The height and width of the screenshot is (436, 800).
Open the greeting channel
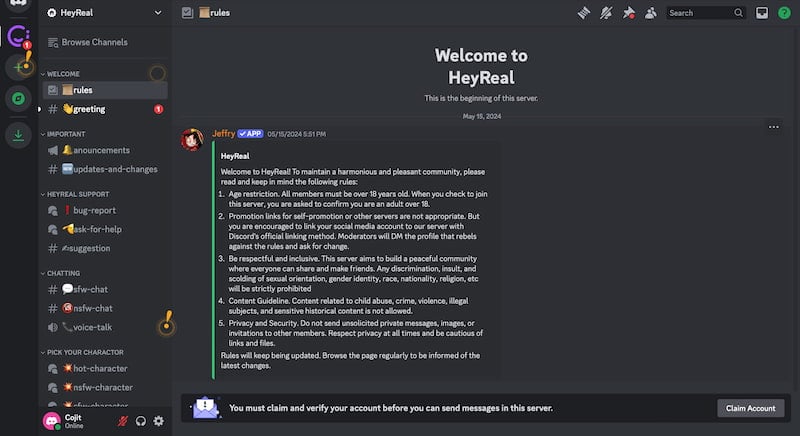[x=105, y=109]
